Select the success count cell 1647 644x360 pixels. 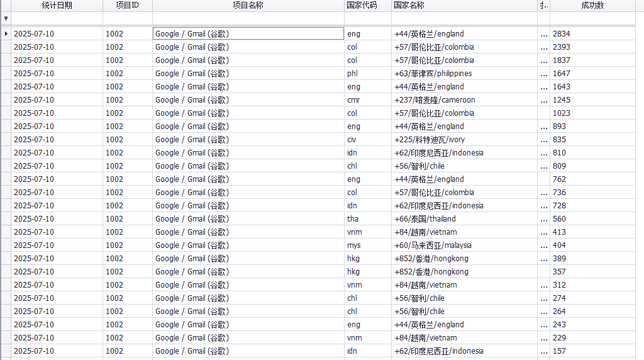pyautogui.click(x=592, y=73)
